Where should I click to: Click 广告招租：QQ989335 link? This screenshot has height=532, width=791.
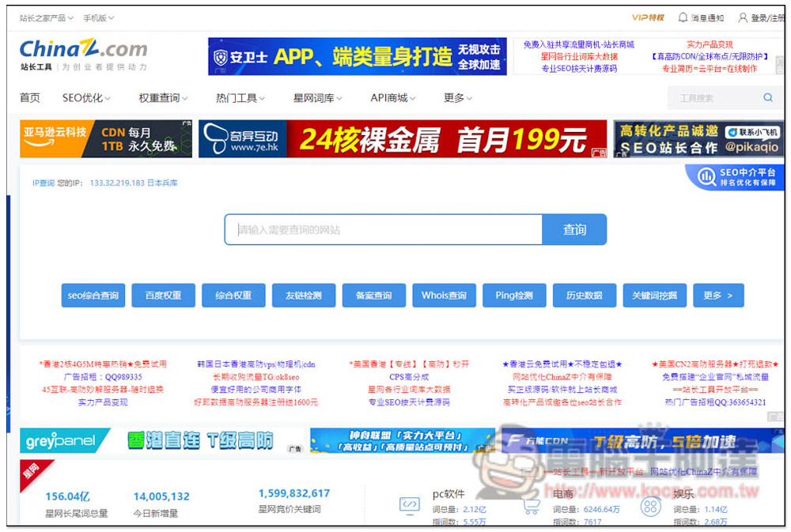[x=103, y=377]
